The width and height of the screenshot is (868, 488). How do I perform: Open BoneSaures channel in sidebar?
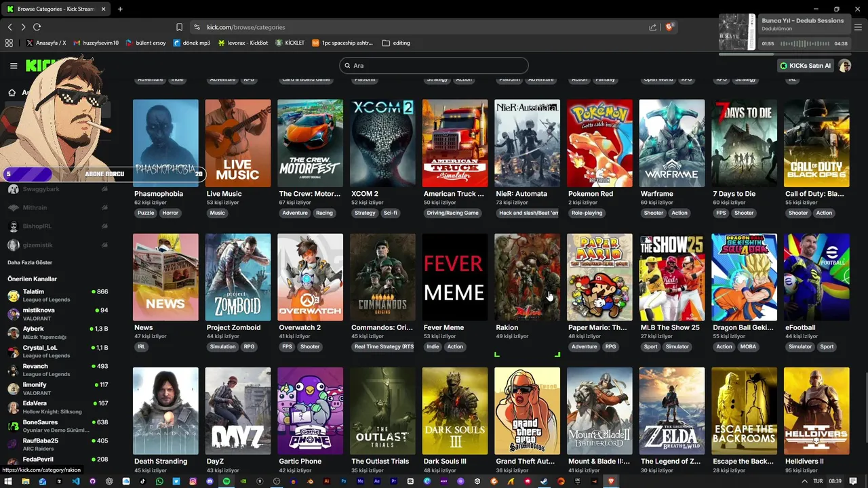click(58, 426)
